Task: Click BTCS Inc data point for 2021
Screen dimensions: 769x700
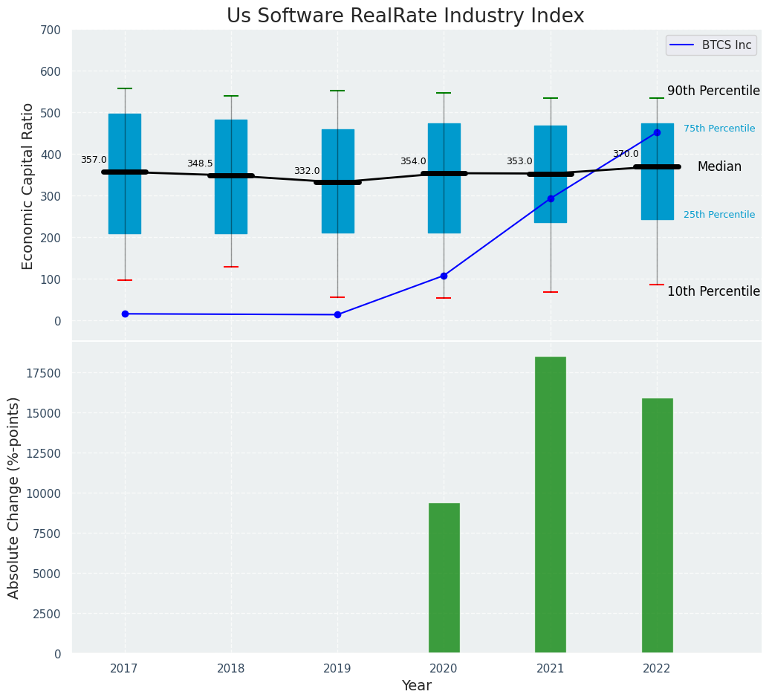Action: pos(551,199)
